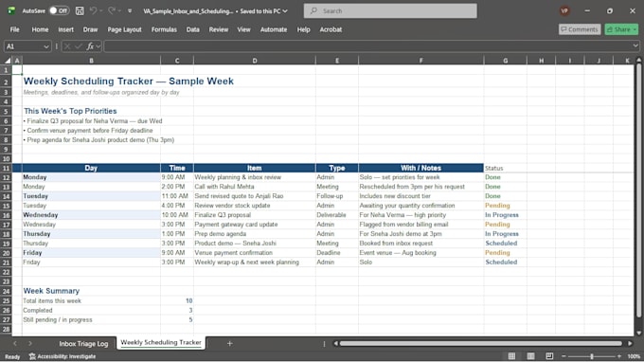Image resolution: width=644 pixels, height=362 pixels.
Task: Open Customize Quick Access Toolbar dropdown
Action: coord(130,11)
